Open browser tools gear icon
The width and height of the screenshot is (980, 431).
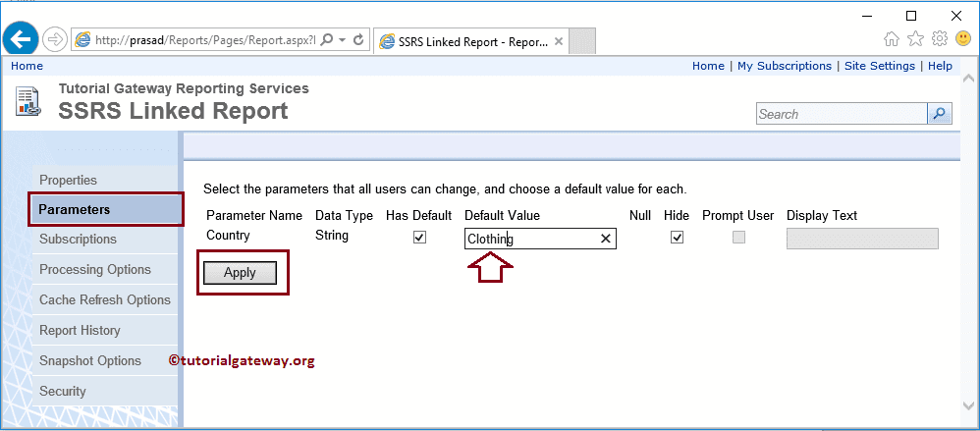(940, 39)
